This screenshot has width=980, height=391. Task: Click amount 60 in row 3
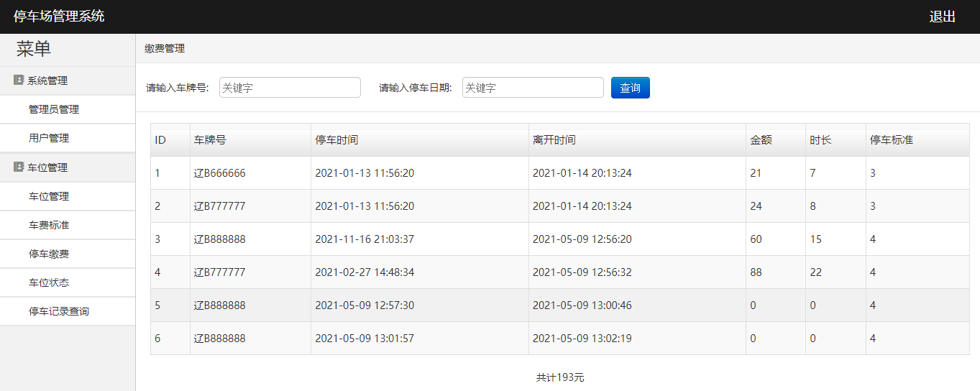pyautogui.click(x=756, y=239)
